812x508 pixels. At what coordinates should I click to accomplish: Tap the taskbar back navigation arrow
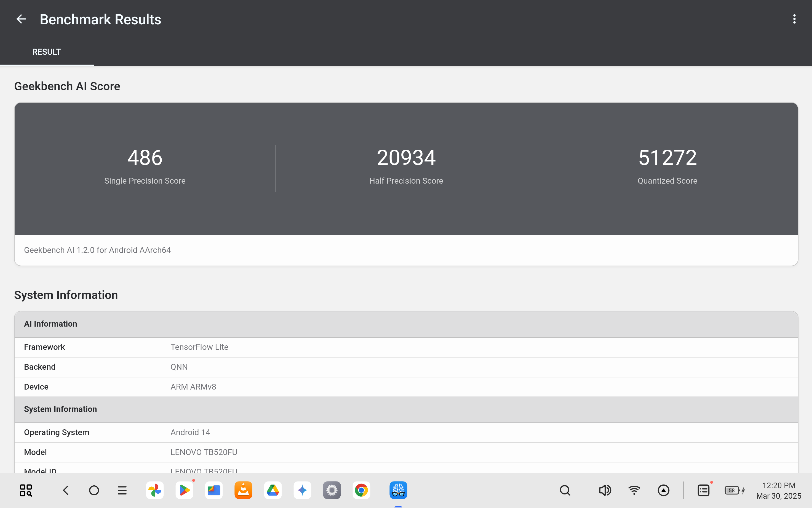(66, 490)
